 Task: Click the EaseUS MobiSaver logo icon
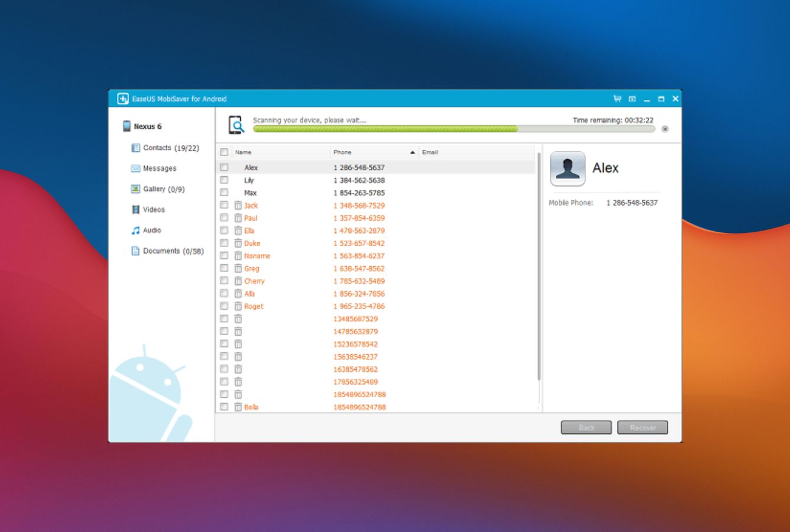coord(123,99)
